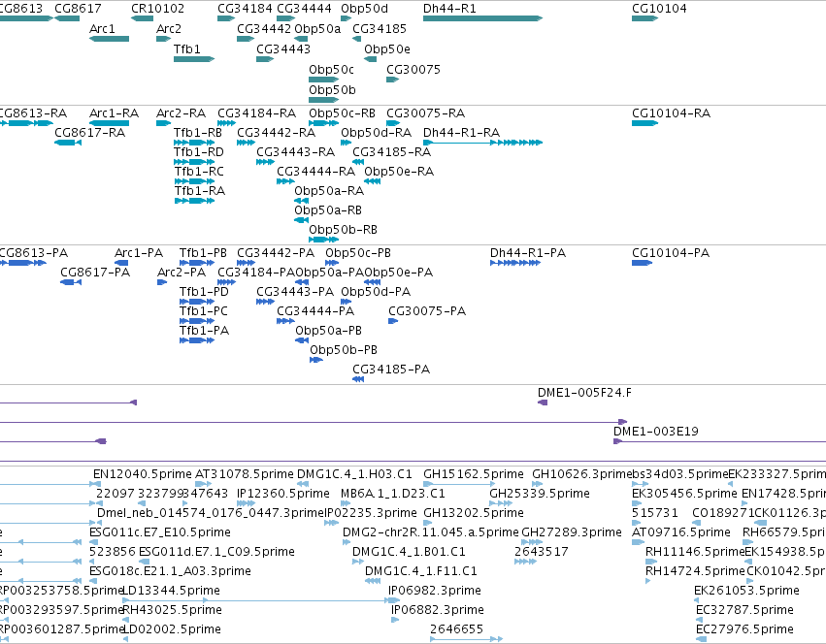Click the Arc1 gene arrow glyph
Viewport: 826px width, 644px height.
click(109, 39)
